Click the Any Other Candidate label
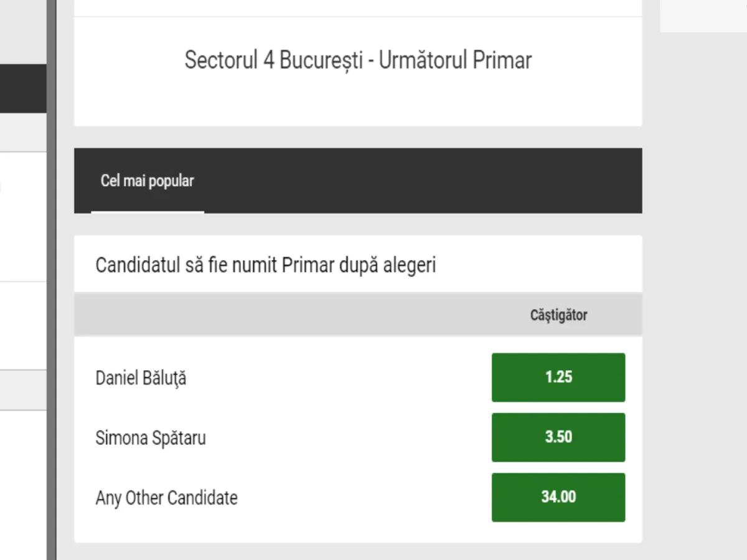The image size is (747, 560). [x=166, y=498]
